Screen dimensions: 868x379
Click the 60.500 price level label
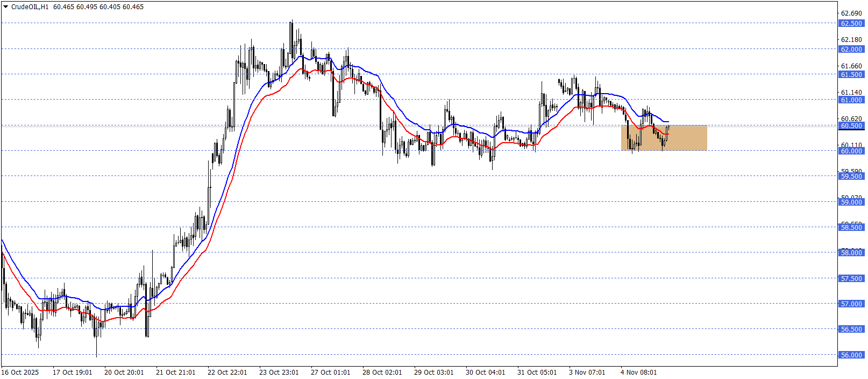click(x=851, y=125)
